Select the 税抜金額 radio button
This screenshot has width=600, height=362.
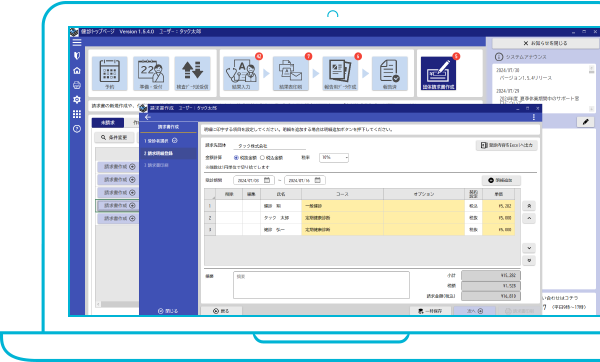[236, 158]
